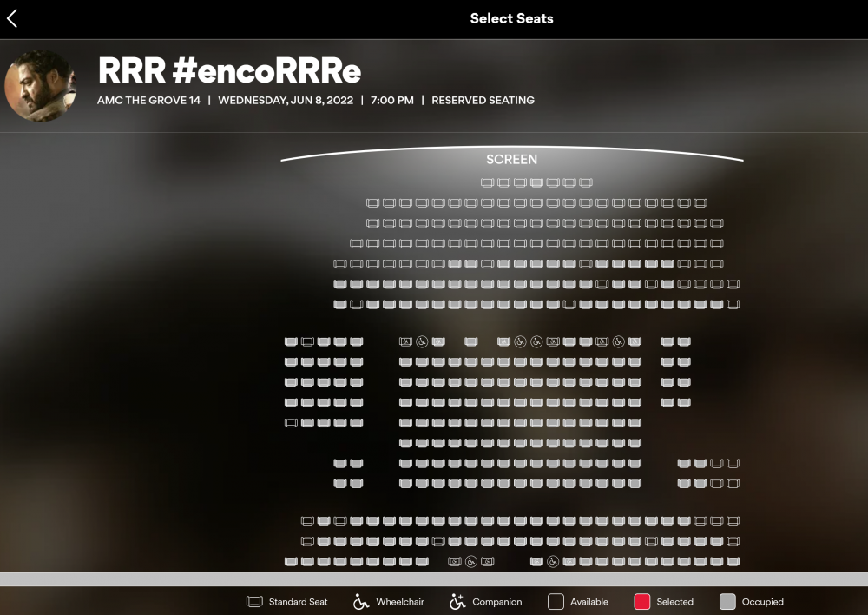Select the lone isolated seat in wheelchair row
Viewport: 868px width, 615px height.
tap(471, 342)
